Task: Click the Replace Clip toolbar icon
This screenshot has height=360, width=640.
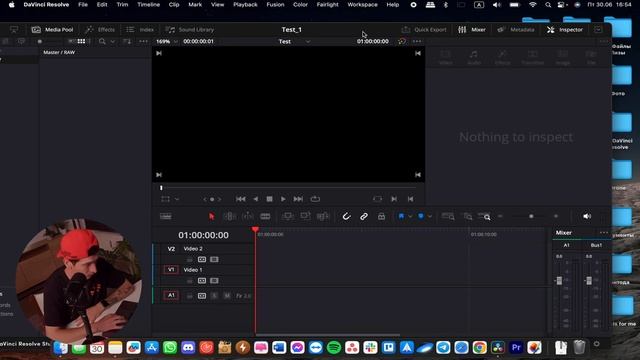Action: point(322,216)
